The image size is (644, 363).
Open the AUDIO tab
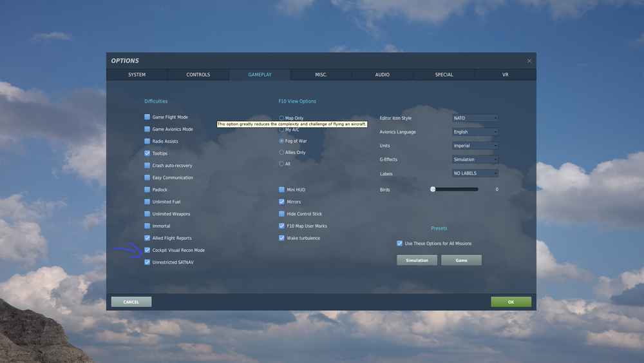[x=383, y=75]
